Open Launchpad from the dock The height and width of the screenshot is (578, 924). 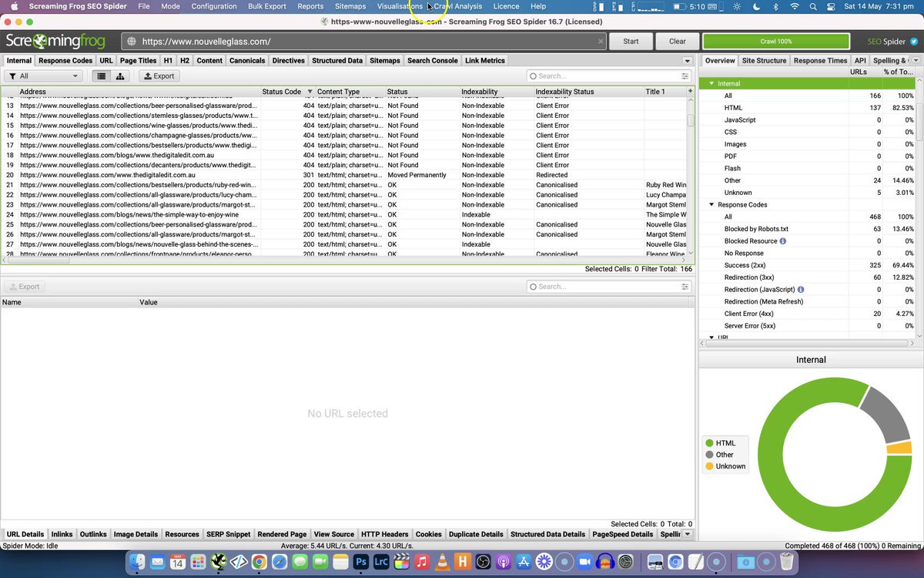click(x=198, y=563)
